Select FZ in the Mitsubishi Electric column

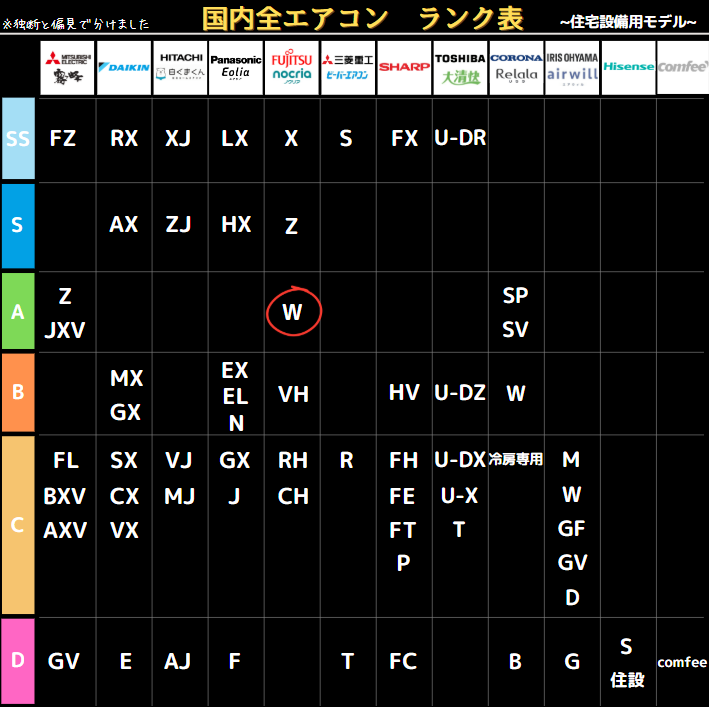click(x=63, y=138)
